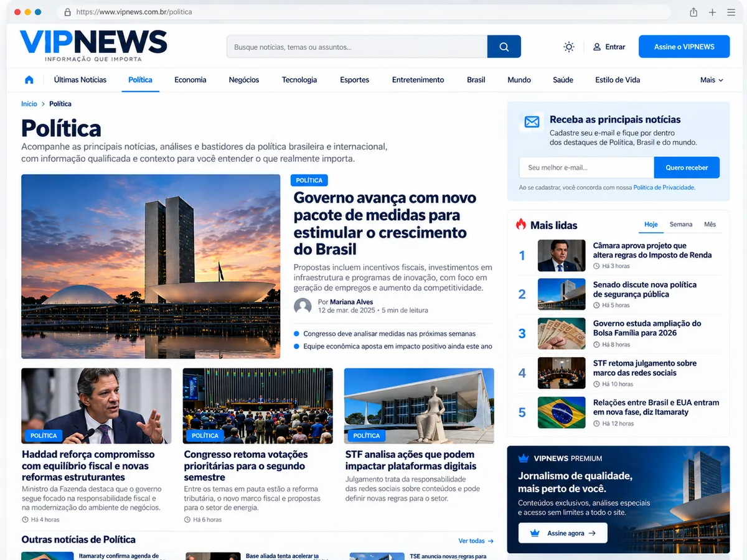Open Relações entre Brasil e EUA article
The image size is (747, 560).
coord(656,407)
